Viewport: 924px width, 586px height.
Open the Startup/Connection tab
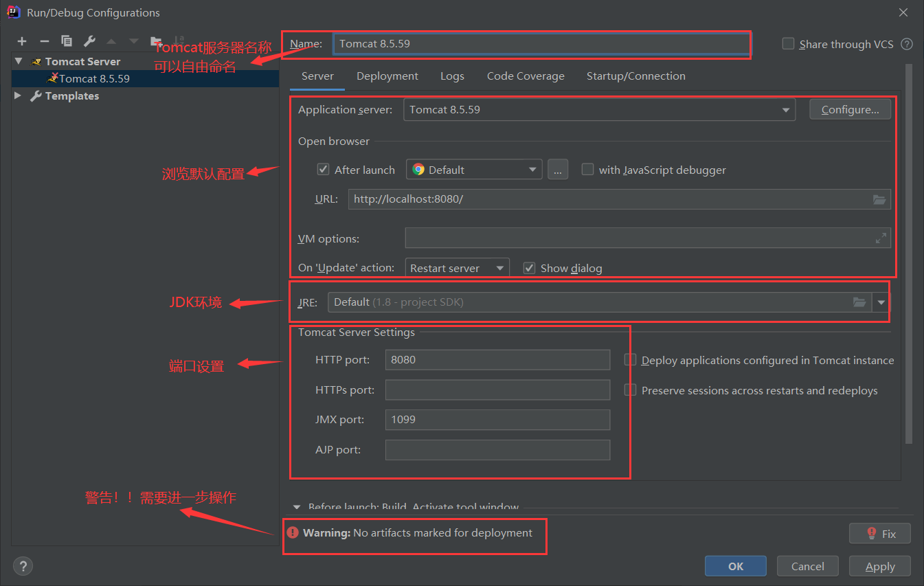[x=635, y=76]
